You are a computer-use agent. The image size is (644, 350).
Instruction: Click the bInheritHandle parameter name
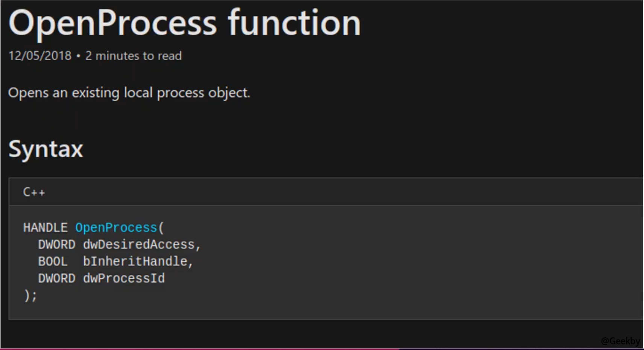click(x=135, y=262)
